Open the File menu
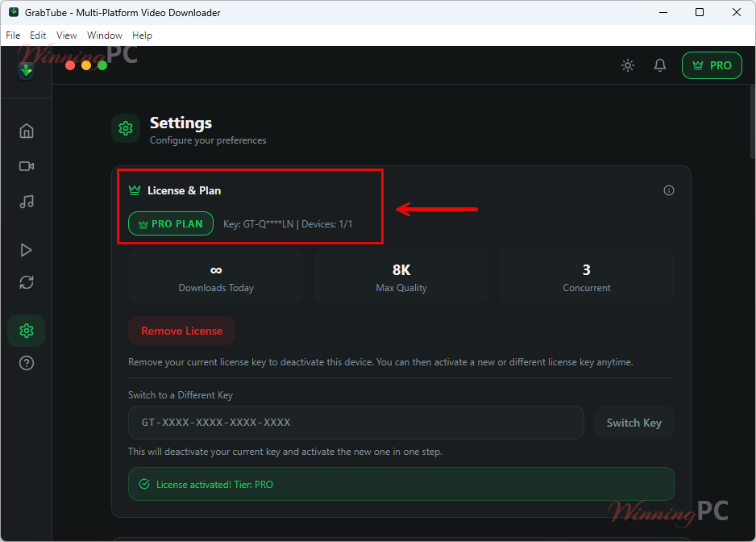Viewport: 756px width, 542px height. coord(13,35)
